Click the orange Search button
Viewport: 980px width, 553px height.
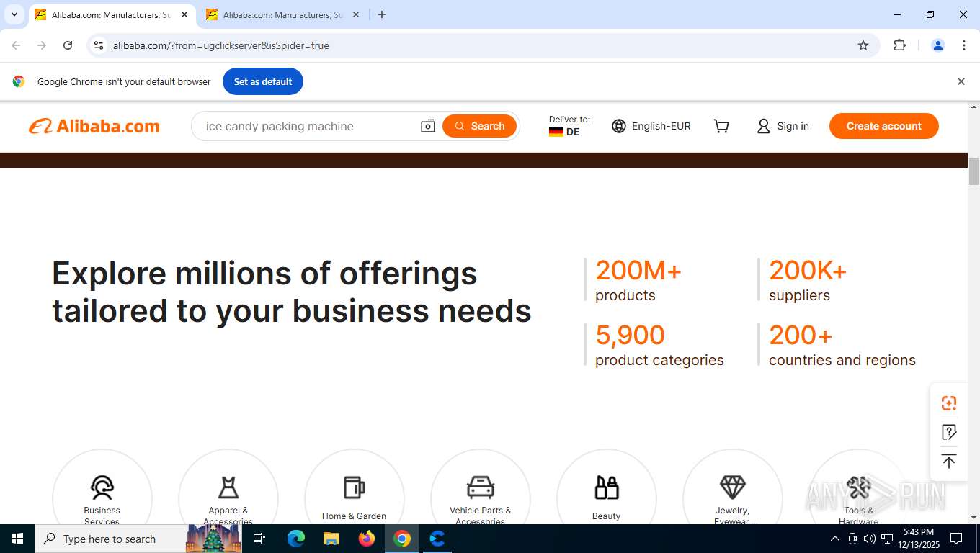pyautogui.click(x=480, y=126)
